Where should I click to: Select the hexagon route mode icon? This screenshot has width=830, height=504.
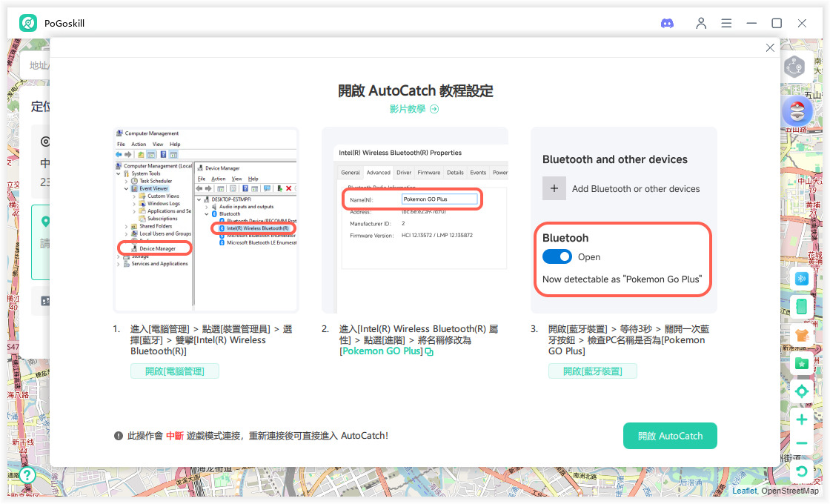coord(794,67)
